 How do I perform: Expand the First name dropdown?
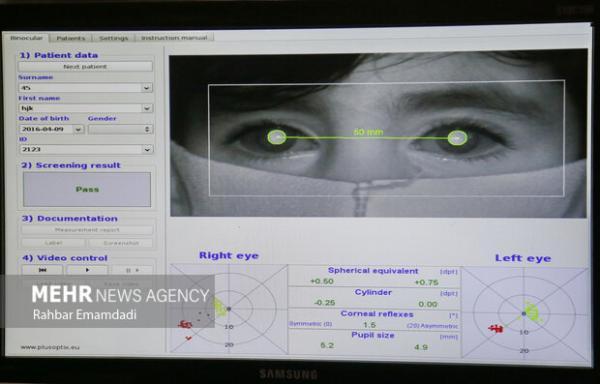point(147,109)
